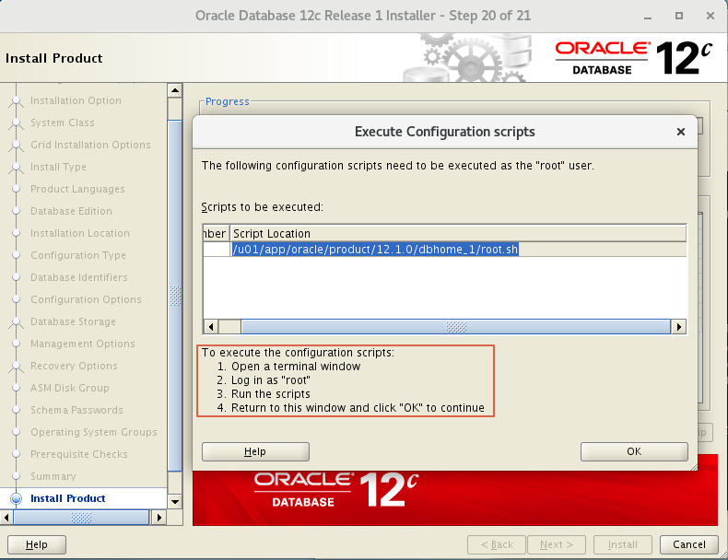Click the Recovery Options step icon
Screen dimensions: 728x560
(15, 367)
